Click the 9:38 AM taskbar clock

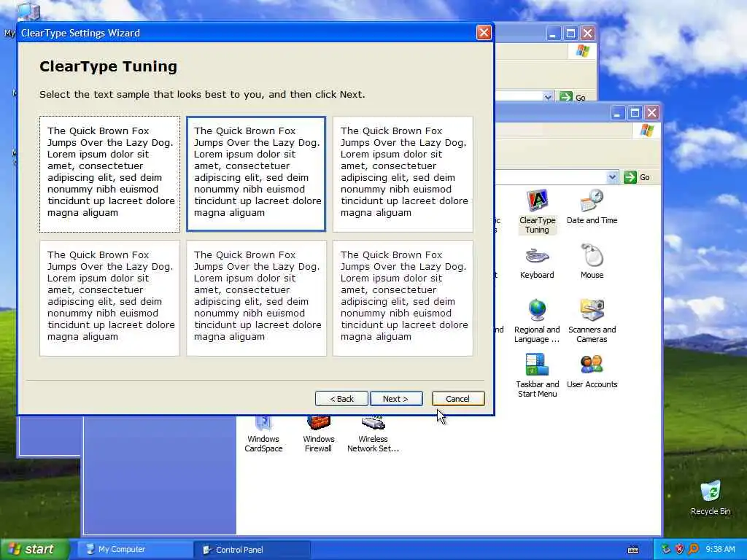[x=720, y=549]
